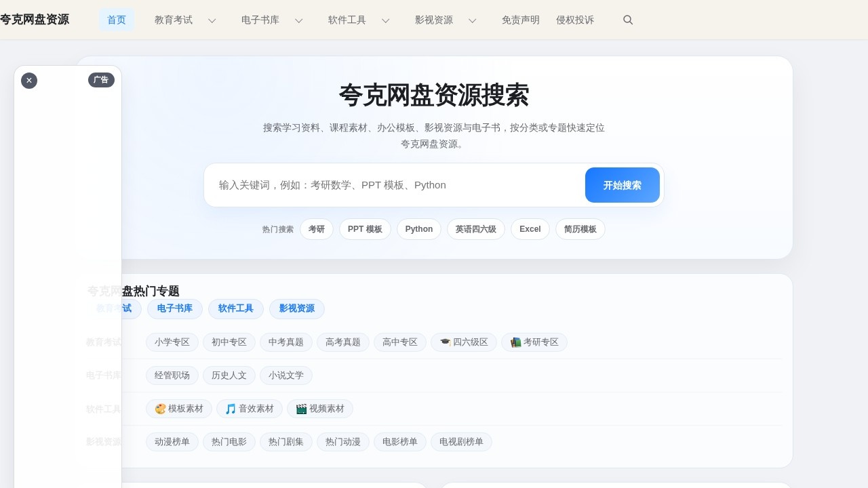Select 首页 in the top menu
868x488 pixels.
click(116, 20)
